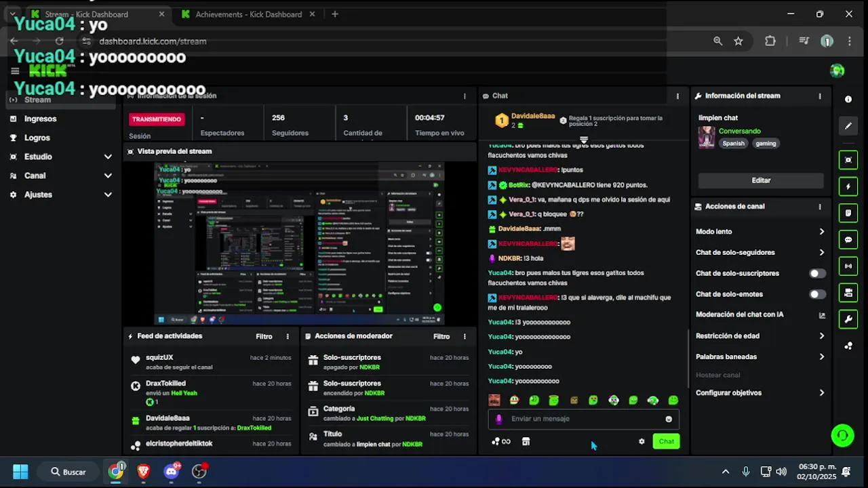Screen dimensions: 868x488
Task: Open Modo lento options
Action: (760, 232)
